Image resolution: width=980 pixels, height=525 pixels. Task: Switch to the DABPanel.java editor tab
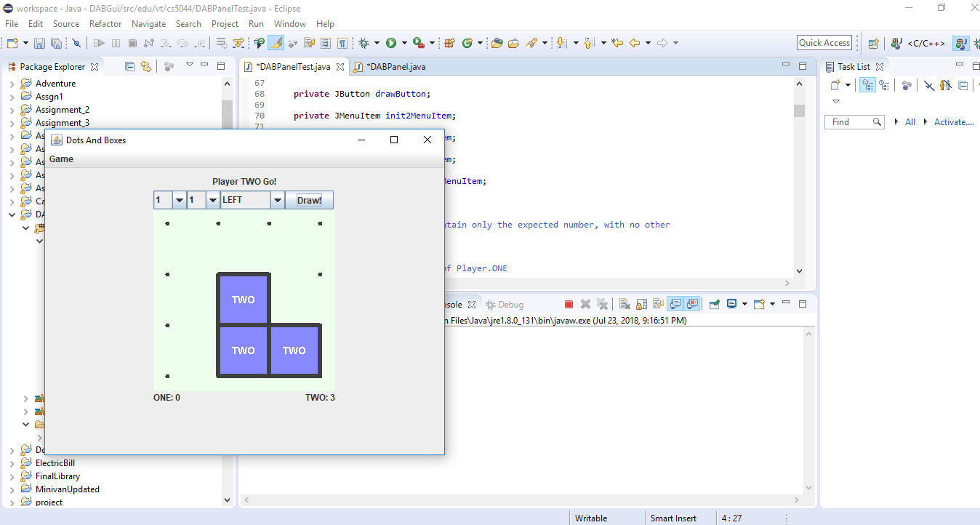coord(395,66)
